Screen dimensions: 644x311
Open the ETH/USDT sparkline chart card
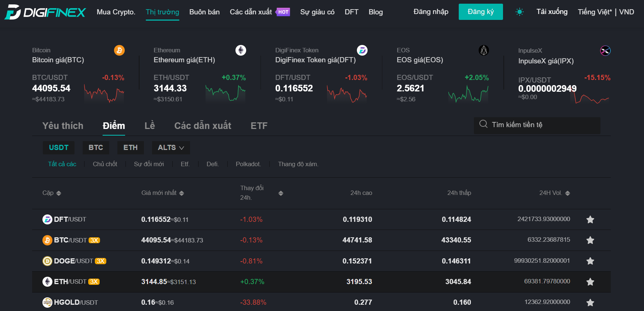(225, 93)
